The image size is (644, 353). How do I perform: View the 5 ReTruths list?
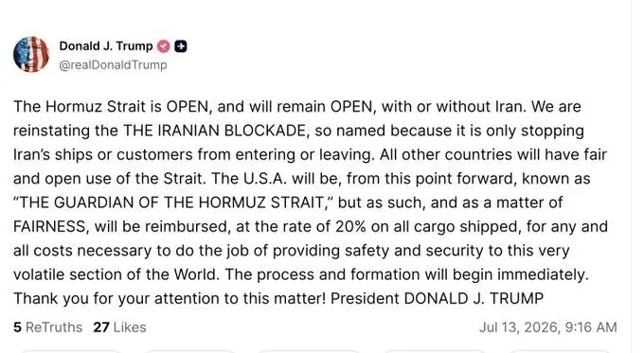click(x=47, y=327)
